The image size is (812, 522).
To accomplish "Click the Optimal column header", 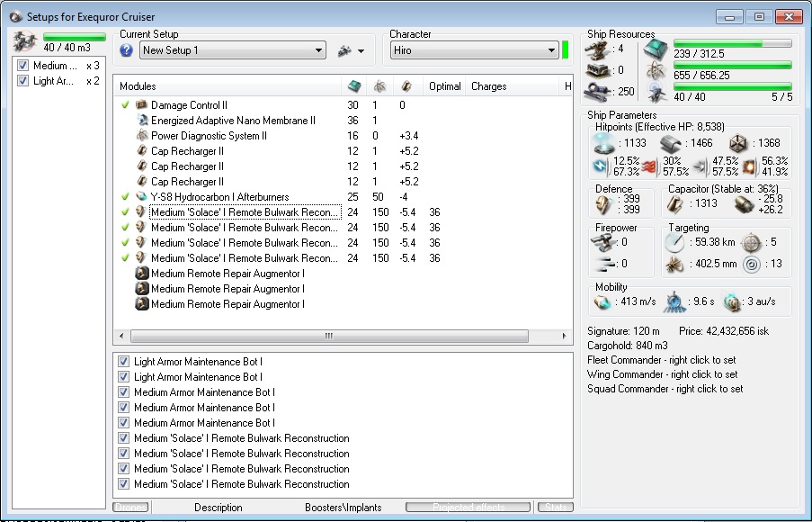I will tap(444, 86).
